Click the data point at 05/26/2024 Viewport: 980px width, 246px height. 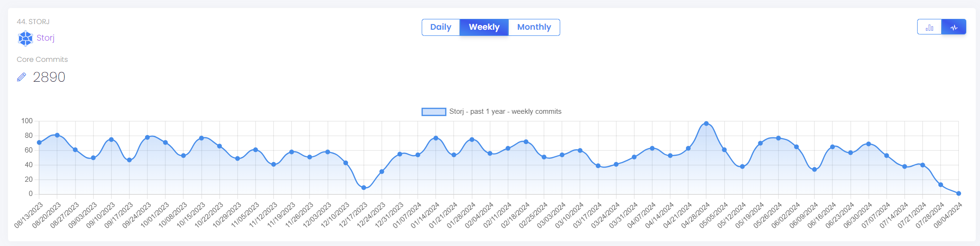779,138
